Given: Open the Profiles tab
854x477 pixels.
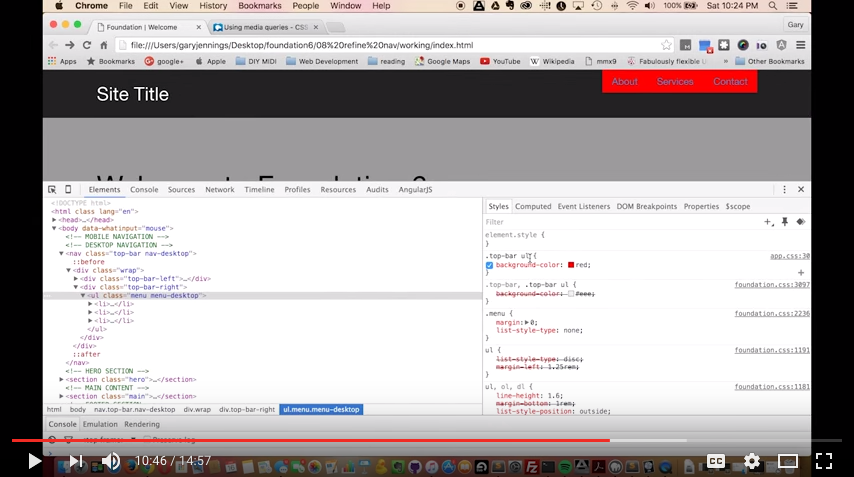Looking at the screenshot, I should click(x=297, y=189).
